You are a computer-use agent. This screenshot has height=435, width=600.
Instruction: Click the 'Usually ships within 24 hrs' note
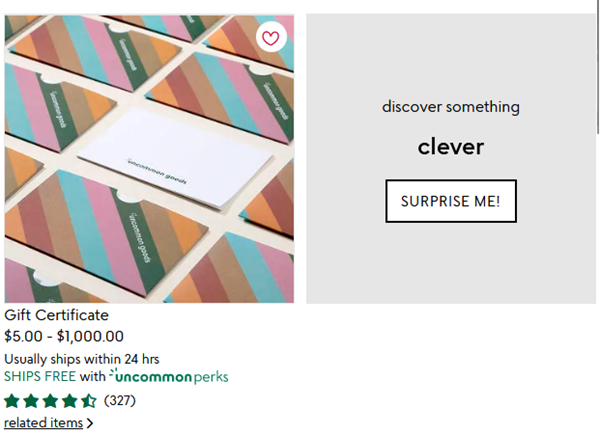point(82,358)
